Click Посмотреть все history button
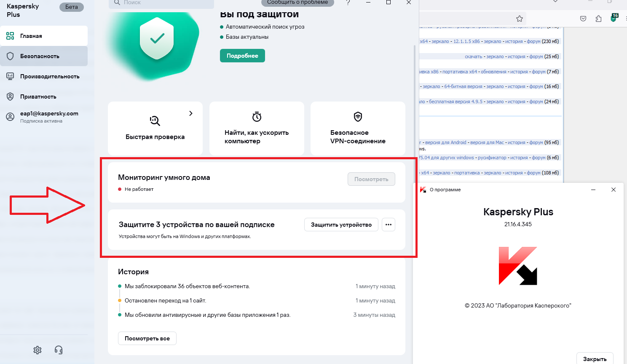 pyautogui.click(x=147, y=338)
